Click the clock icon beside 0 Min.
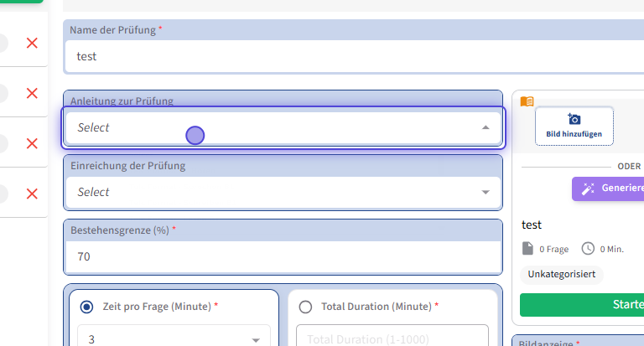 (588, 249)
